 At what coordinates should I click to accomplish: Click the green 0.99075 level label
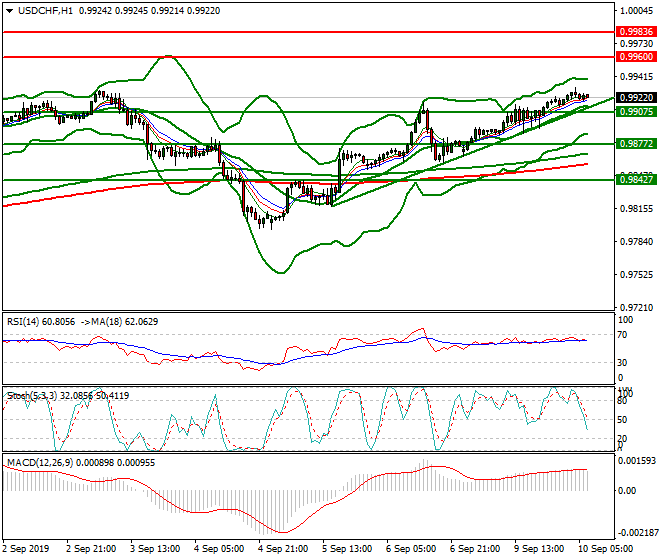[636, 112]
